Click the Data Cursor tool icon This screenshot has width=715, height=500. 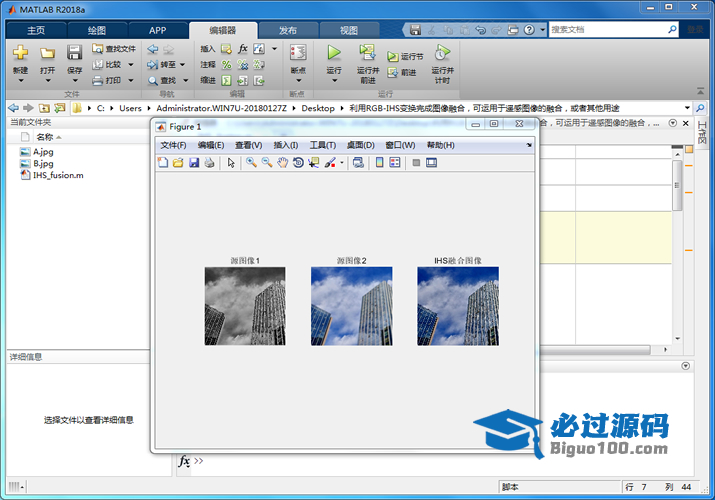(x=313, y=163)
